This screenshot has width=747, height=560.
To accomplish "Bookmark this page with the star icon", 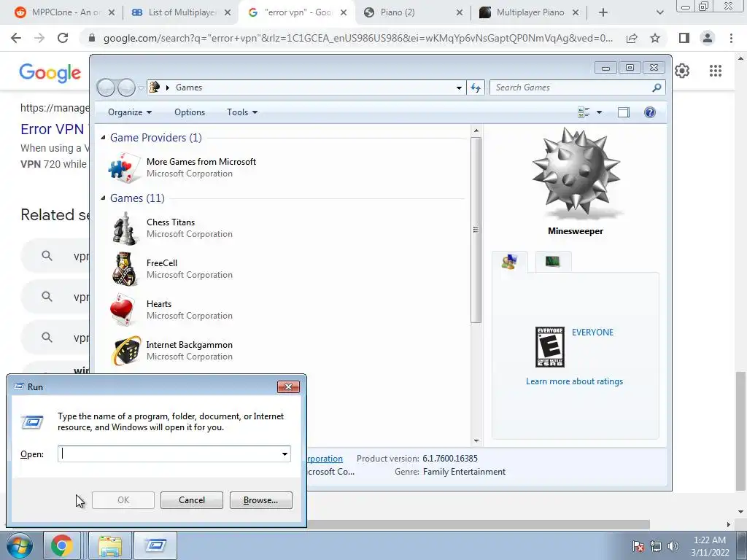I will [656, 38].
